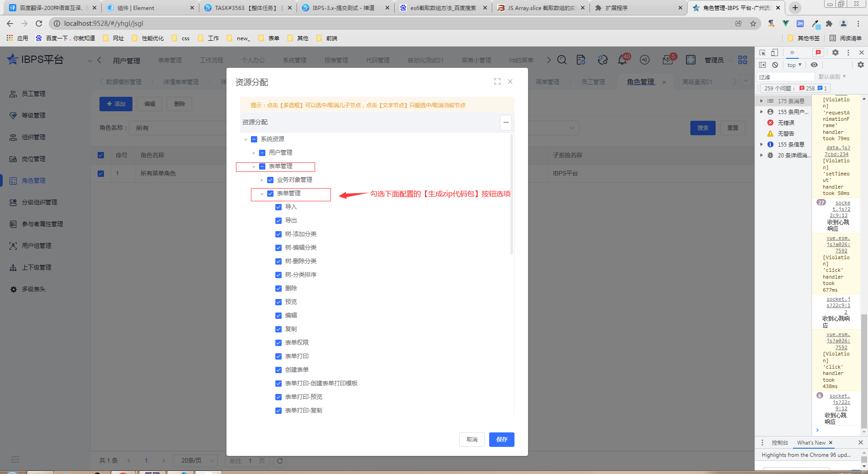This screenshot has width=868, height=474.
Task: Reload the page with the browser refresh icon
Action: click(x=39, y=24)
